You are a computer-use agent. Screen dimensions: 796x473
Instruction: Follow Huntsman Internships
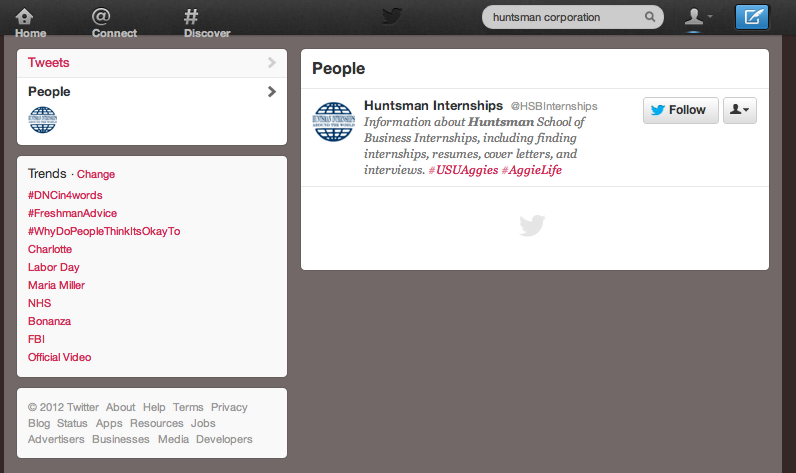(x=680, y=110)
